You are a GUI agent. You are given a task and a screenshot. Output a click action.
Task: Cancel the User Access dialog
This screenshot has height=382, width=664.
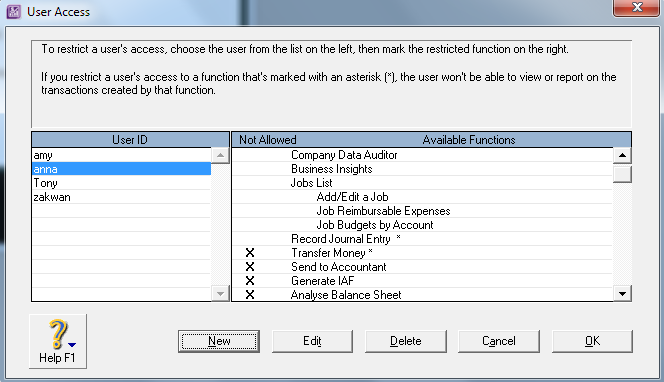499,341
